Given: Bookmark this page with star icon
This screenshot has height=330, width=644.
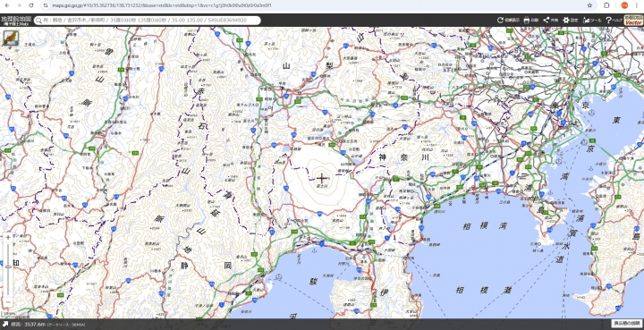Looking at the screenshot, I should coord(589,5).
